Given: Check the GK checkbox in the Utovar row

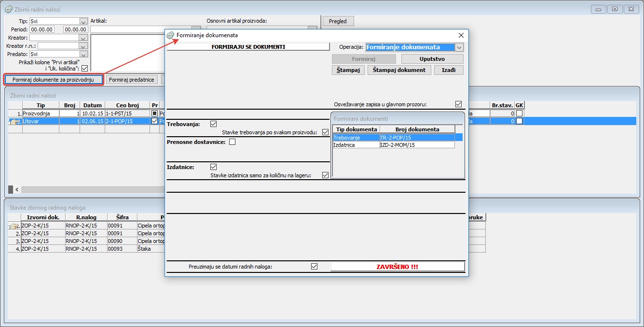Looking at the screenshot, I should coord(519,121).
